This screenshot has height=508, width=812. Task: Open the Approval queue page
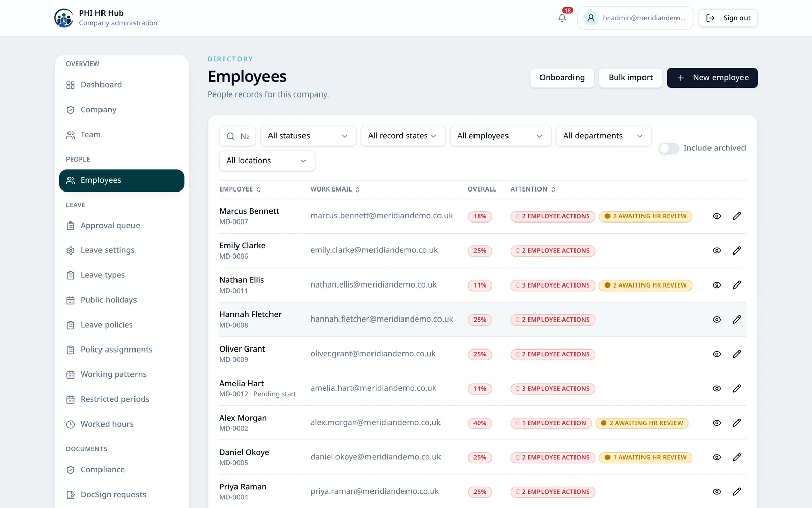tap(122, 226)
